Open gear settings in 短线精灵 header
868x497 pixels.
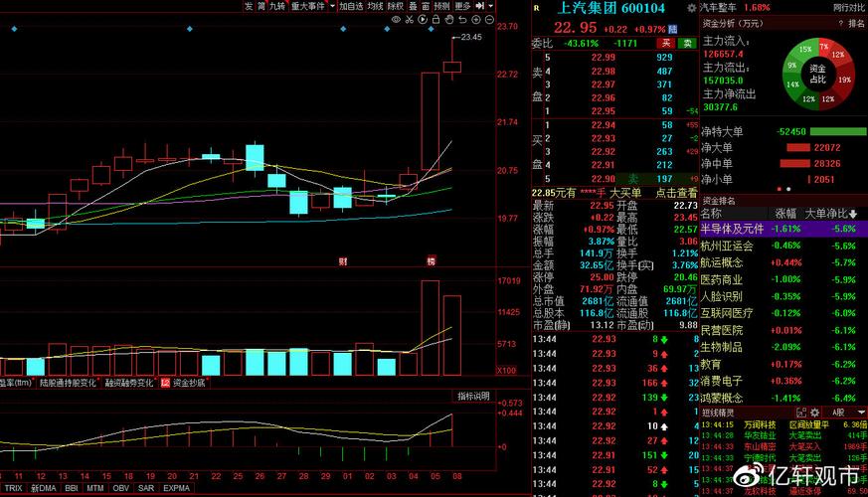(815, 413)
